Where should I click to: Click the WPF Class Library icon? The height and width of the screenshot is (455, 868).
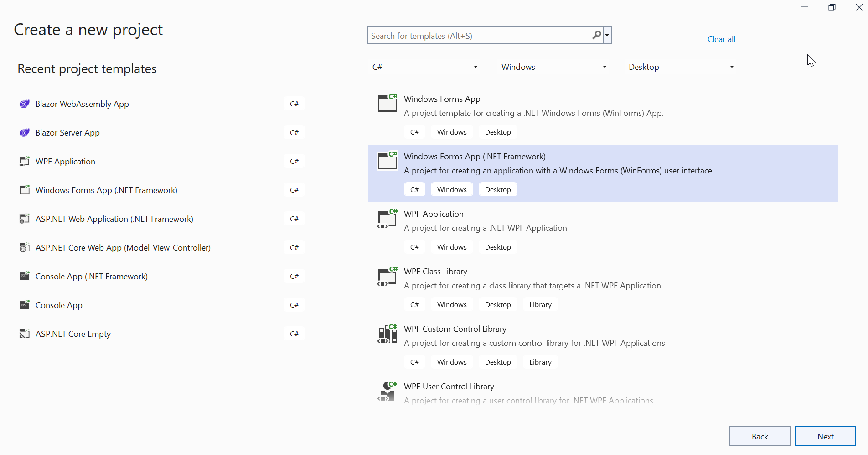coord(387,277)
